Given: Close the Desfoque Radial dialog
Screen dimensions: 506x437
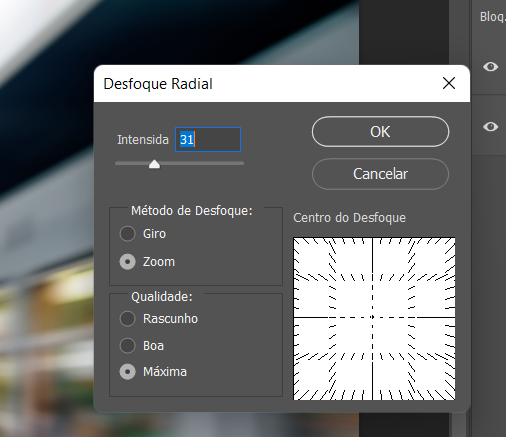Looking at the screenshot, I should (449, 83).
